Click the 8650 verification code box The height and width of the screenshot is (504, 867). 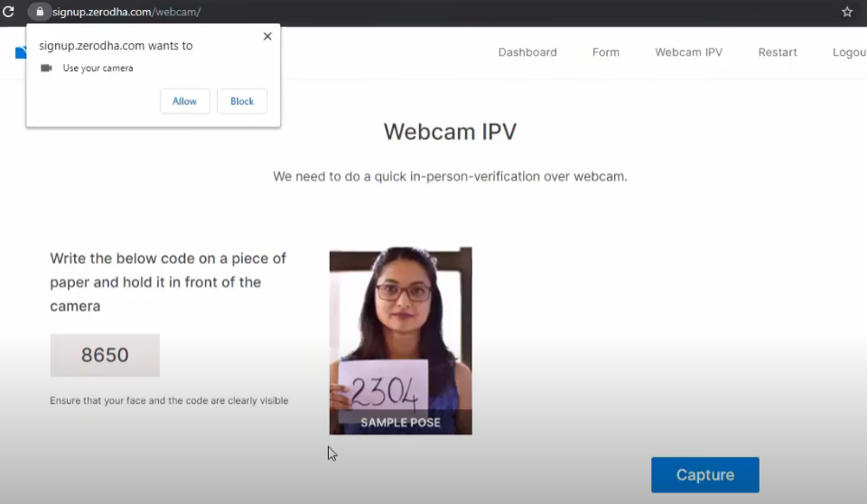point(105,355)
